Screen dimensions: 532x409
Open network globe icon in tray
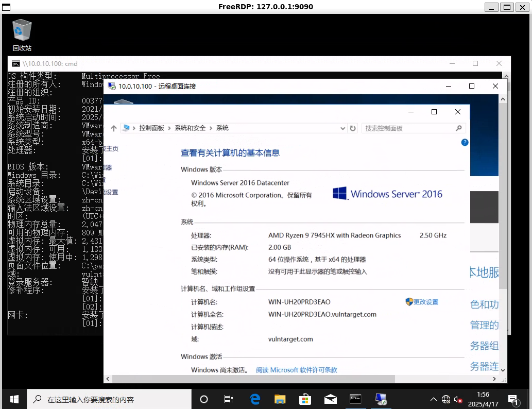coord(446,400)
